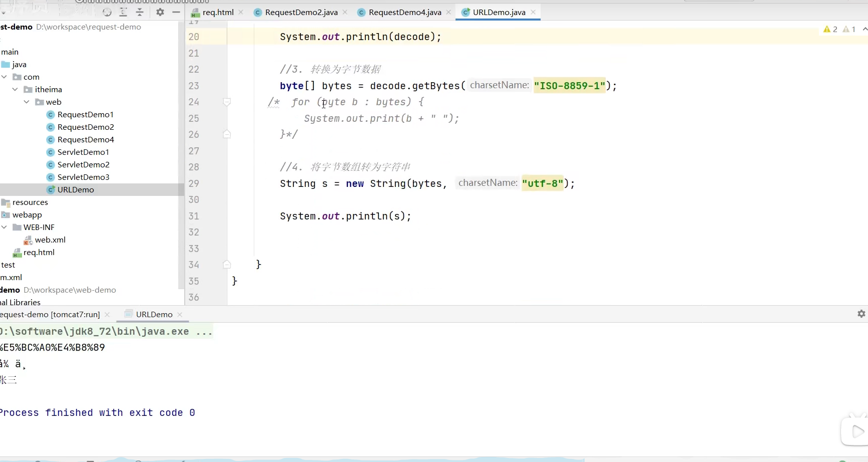This screenshot has height=462, width=868.
Task: Collapse the itheima package node
Action: pos(15,89)
